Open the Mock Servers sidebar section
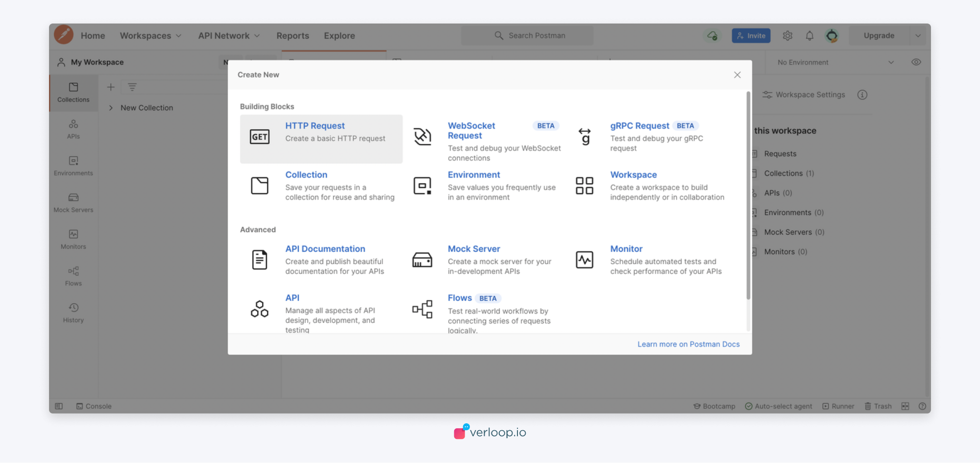This screenshot has width=980, height=463. (73, 203)
